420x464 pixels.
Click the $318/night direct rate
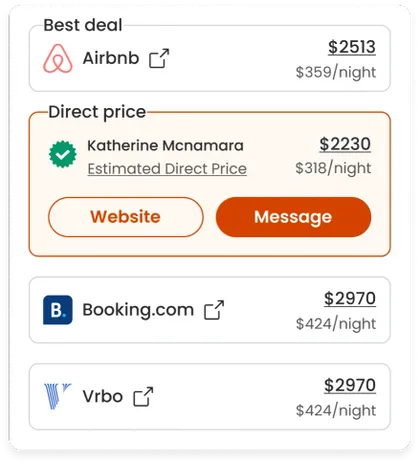coord(333,168)
